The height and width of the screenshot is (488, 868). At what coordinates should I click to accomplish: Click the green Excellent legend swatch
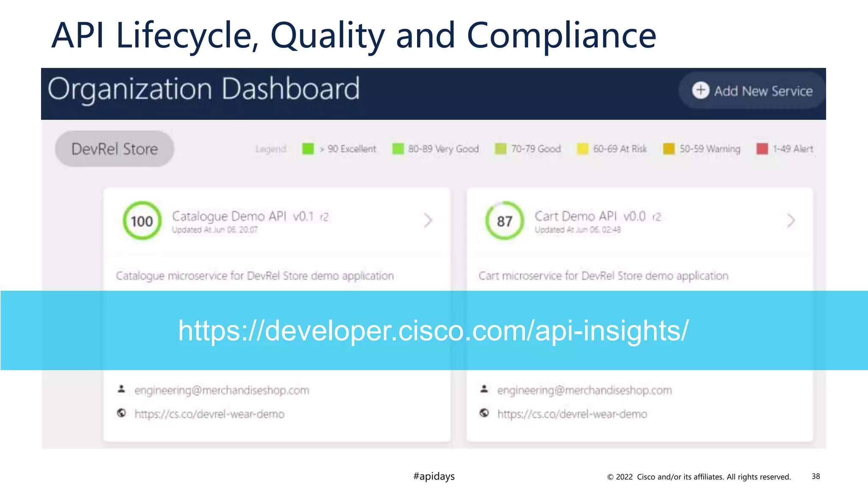tap(308, 149)
